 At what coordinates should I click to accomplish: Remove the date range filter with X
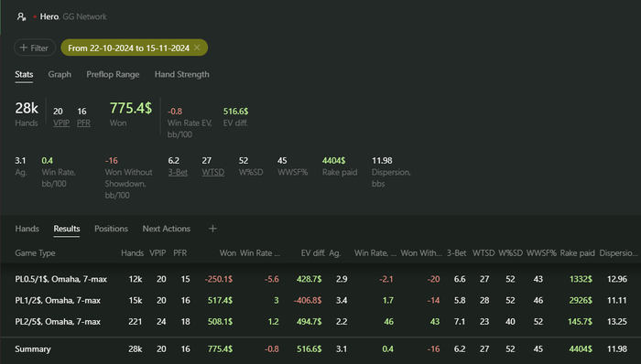tap(197, 48)
